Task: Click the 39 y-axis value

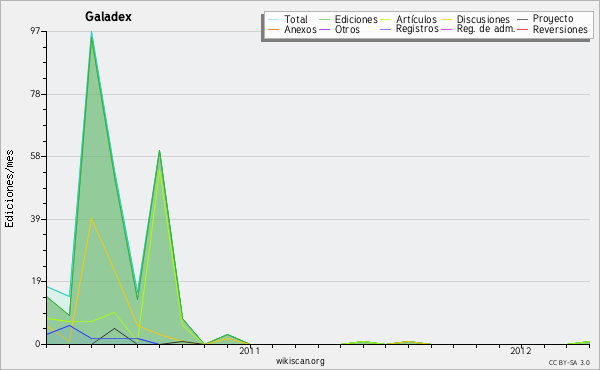Action: [35, 219]
